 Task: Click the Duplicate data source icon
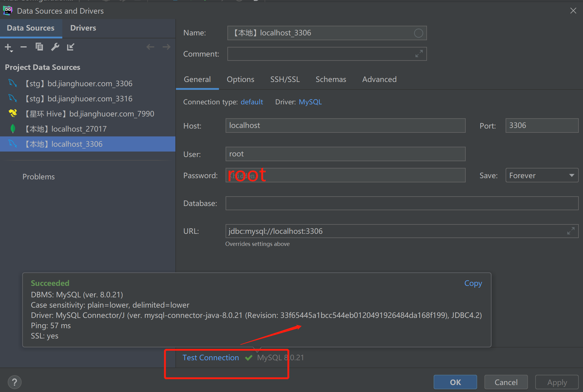click(x=39, y=47)
